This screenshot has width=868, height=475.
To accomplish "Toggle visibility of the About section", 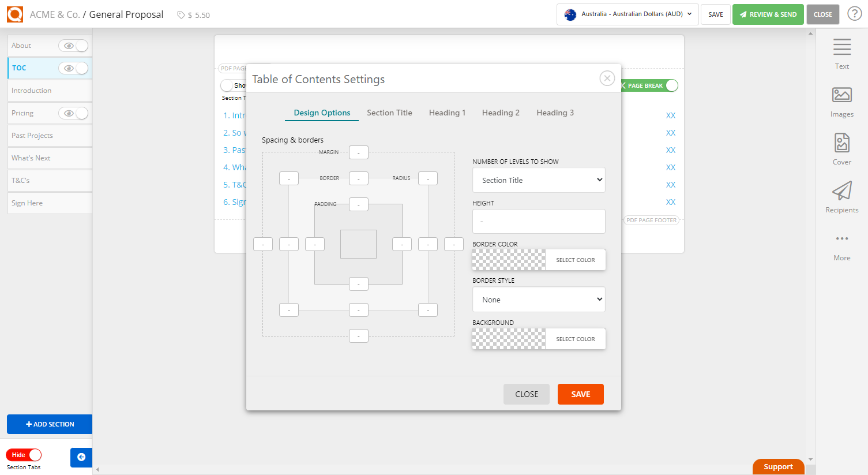I will click(73, 45).
